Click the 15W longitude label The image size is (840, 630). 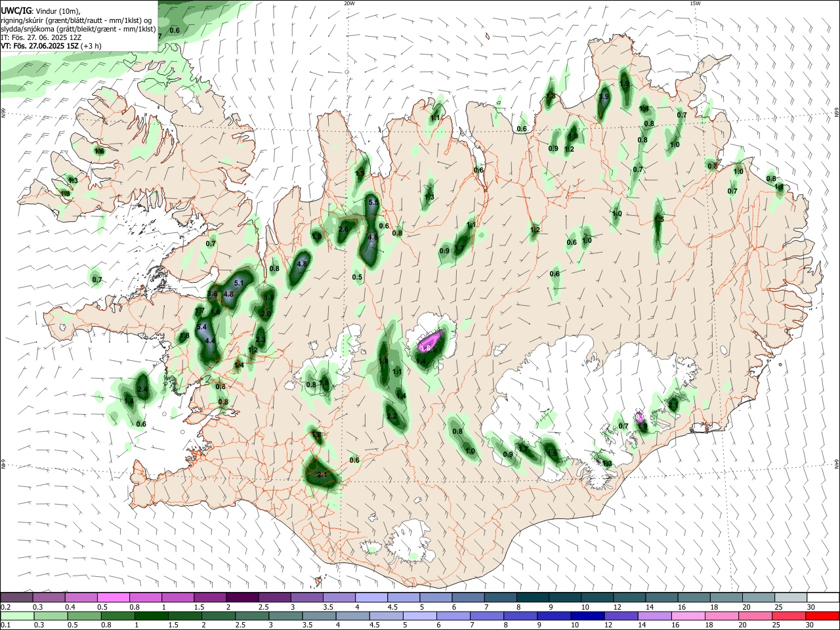click(x=695, y=3)
